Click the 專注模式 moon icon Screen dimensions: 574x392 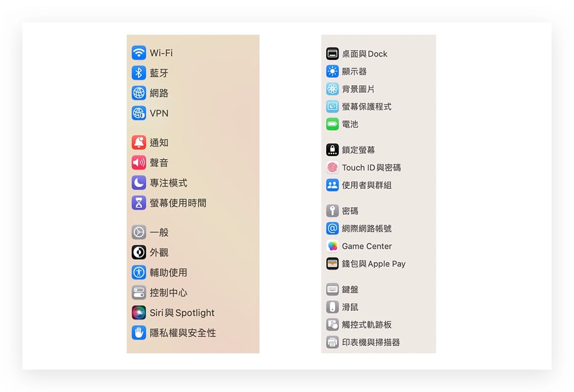tap(139, 183)
